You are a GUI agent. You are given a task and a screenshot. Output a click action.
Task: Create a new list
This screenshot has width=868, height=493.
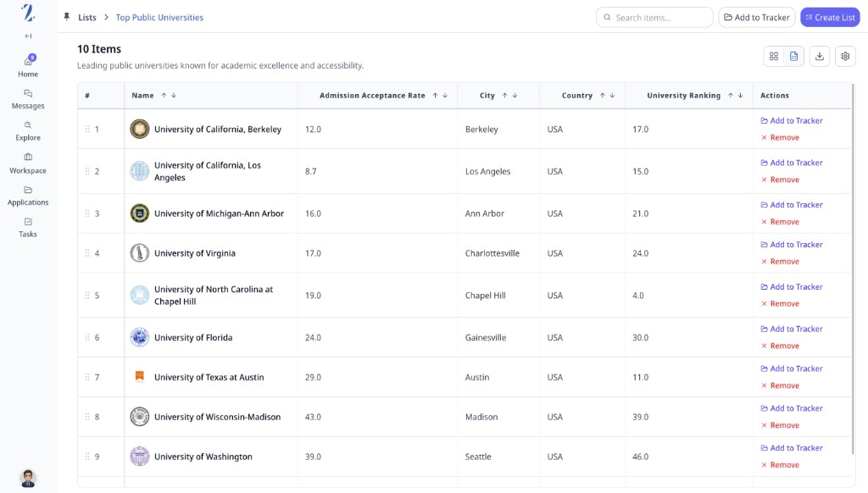pos(829,17)
